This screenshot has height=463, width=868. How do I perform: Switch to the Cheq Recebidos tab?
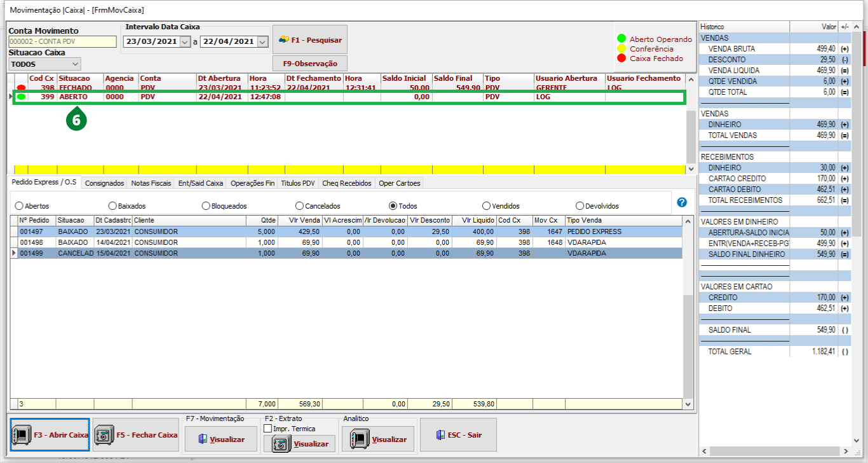click(347, 183)
